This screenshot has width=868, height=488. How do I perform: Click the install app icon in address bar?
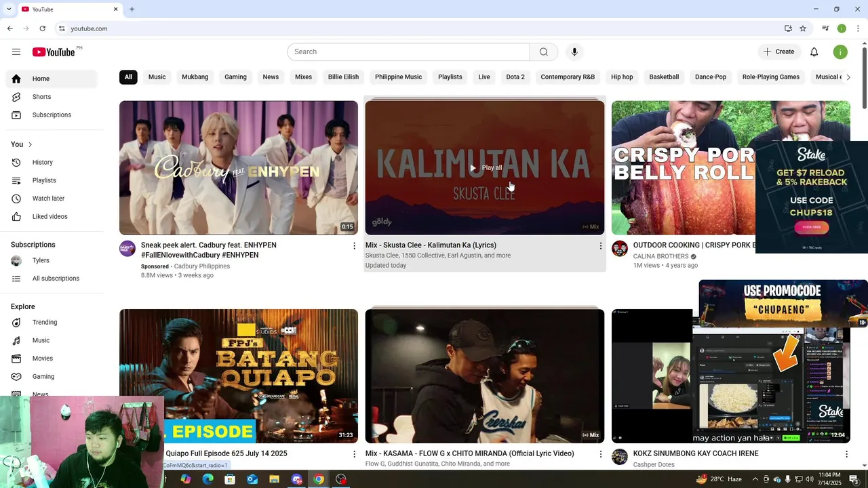[x=788, y=28]
